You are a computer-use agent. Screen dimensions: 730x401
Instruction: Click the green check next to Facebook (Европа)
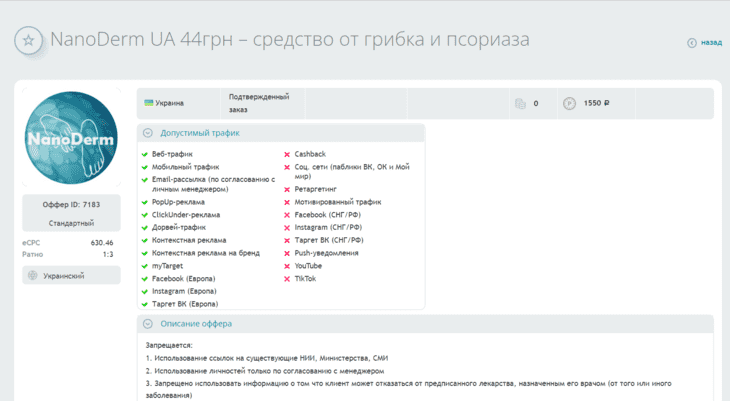[145, 279]
